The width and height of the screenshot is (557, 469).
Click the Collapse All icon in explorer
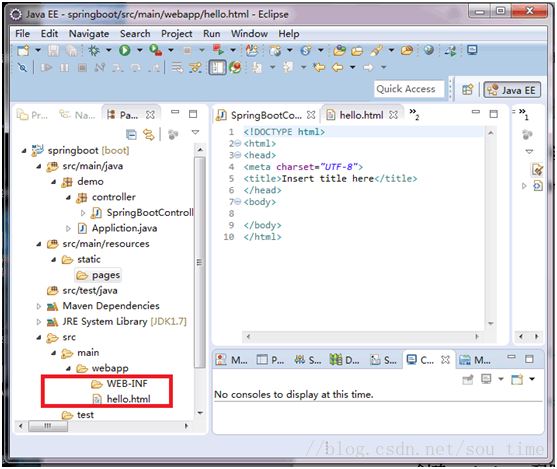(131, 134)
